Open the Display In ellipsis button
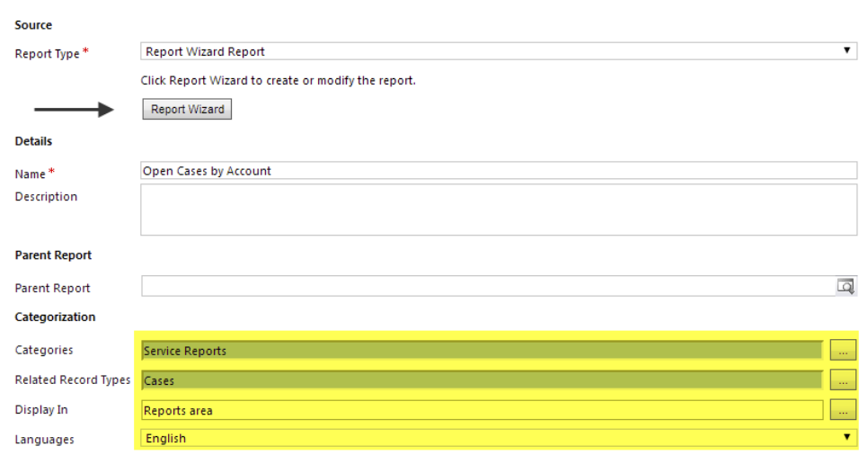 tap(843, 410)
